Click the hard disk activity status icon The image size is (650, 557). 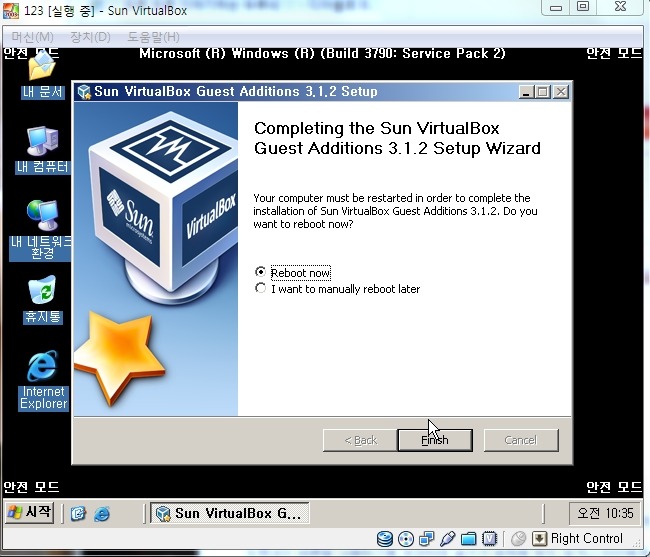click(385, 539)
